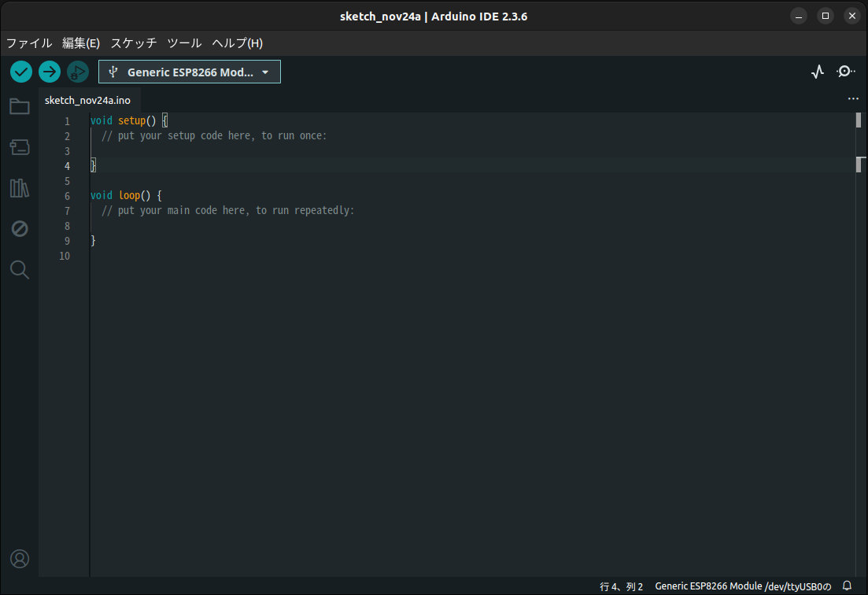This screenshot has width=868, height=595.
Task: Open the スケッチ menu
Action: pyautogui.click(x=133, y=43)
